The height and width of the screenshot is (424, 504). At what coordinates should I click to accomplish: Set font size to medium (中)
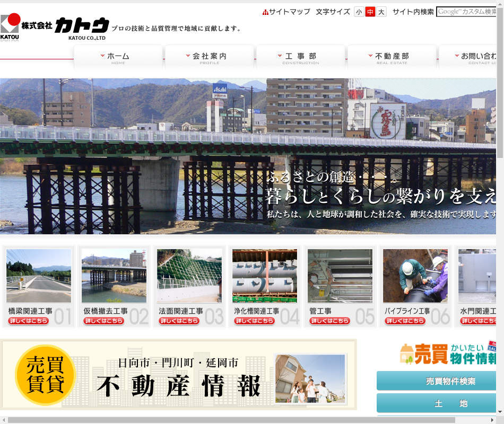pos(370,12)
